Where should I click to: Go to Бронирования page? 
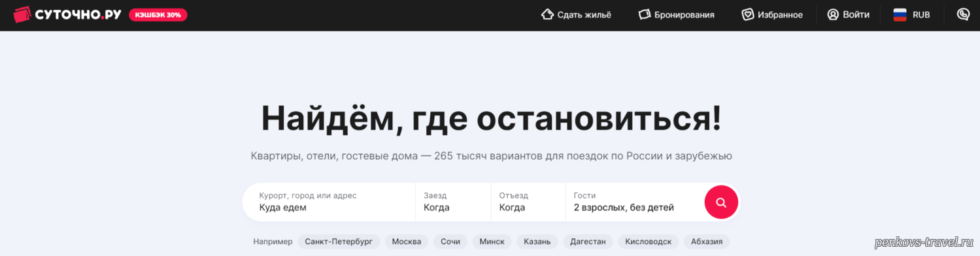point(677,14)
